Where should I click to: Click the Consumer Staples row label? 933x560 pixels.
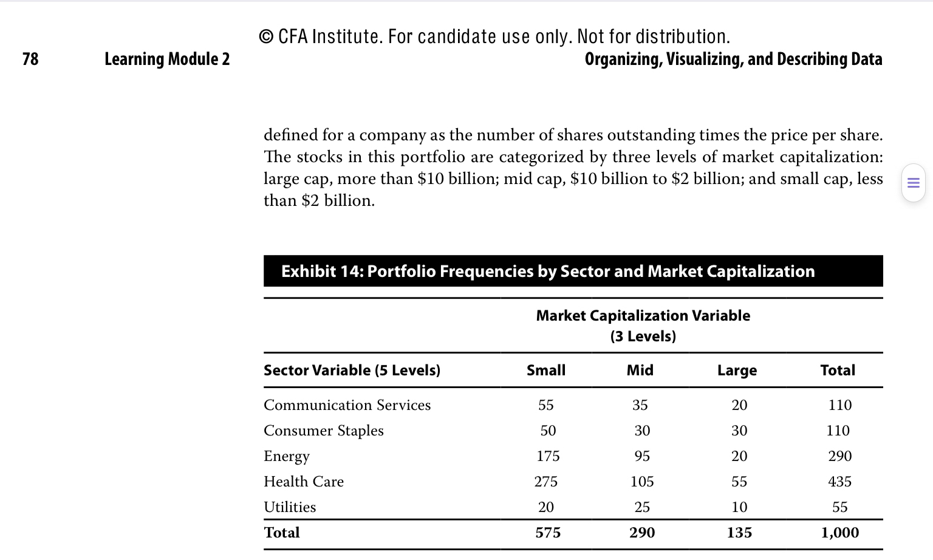coord(323,431)
